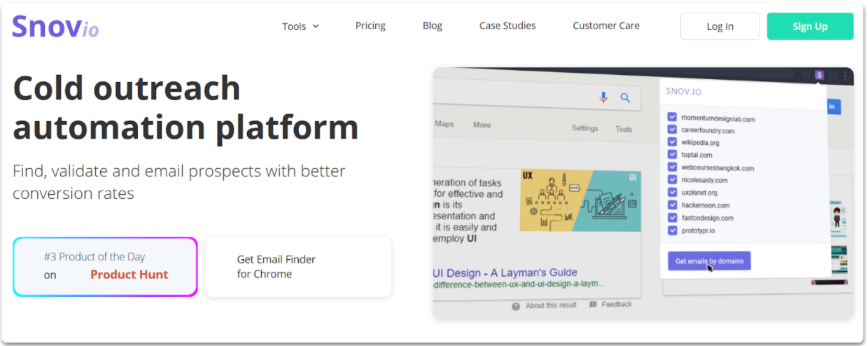Expand the Tools dropdown in navigation
This screenshot has height=346, width=868.
(x=300, y=27)
